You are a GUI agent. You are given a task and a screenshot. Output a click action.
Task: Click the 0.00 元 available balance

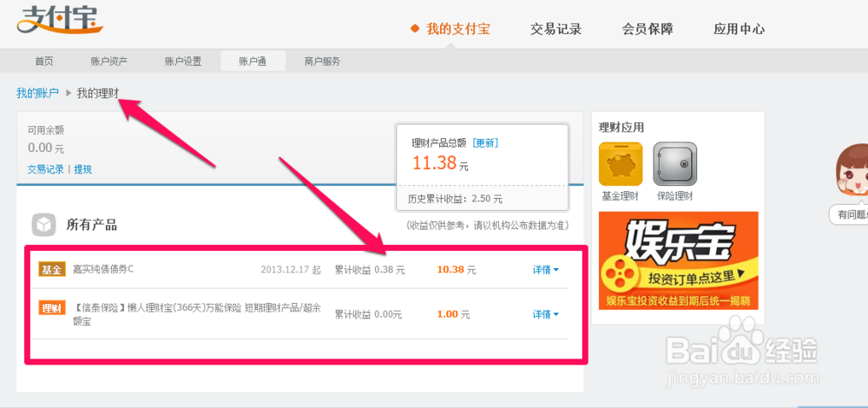46,148
